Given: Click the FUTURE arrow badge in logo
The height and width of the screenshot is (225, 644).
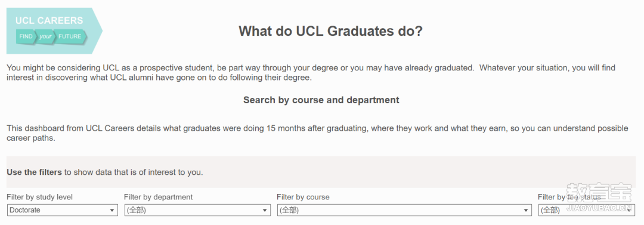Looking at the screenshot, I should [x=70, y=36].
